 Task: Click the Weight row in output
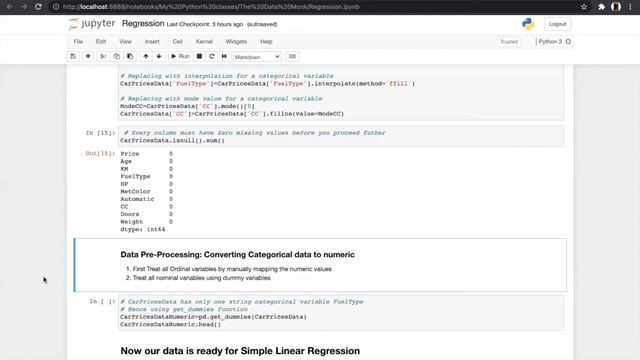pos(147,222)
